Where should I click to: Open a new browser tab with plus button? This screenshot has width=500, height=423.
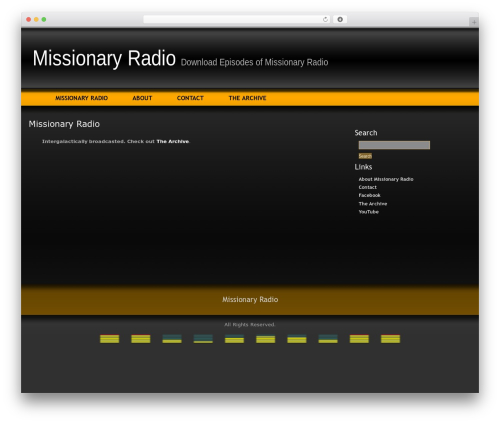tap(474, 22)
